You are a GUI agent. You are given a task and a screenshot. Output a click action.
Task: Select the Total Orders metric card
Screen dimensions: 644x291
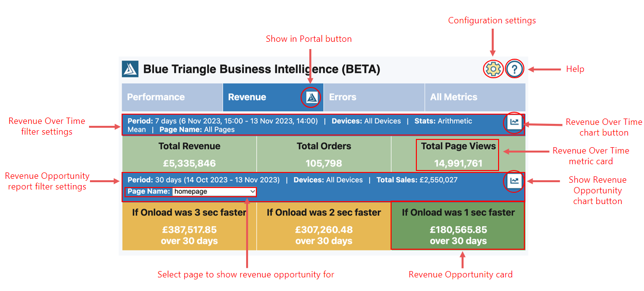[x=324, y=154]
